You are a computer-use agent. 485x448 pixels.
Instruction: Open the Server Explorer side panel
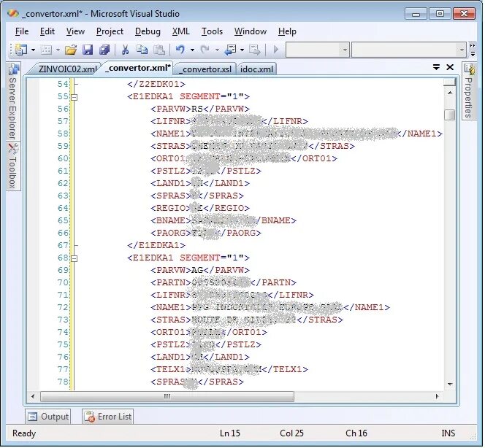[12, 101]
